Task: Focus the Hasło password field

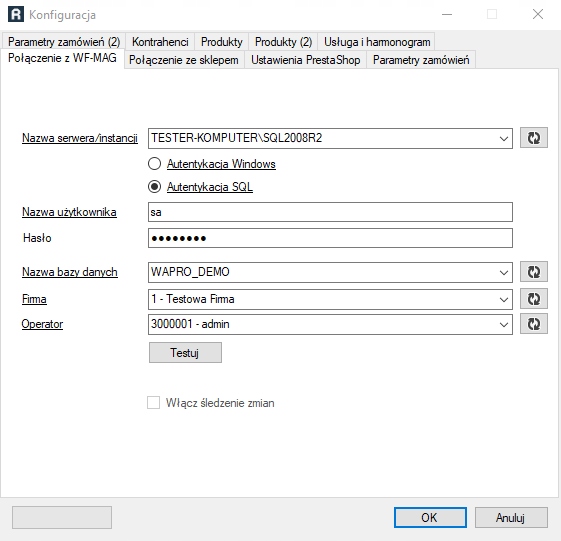Action: pos(330,238)
